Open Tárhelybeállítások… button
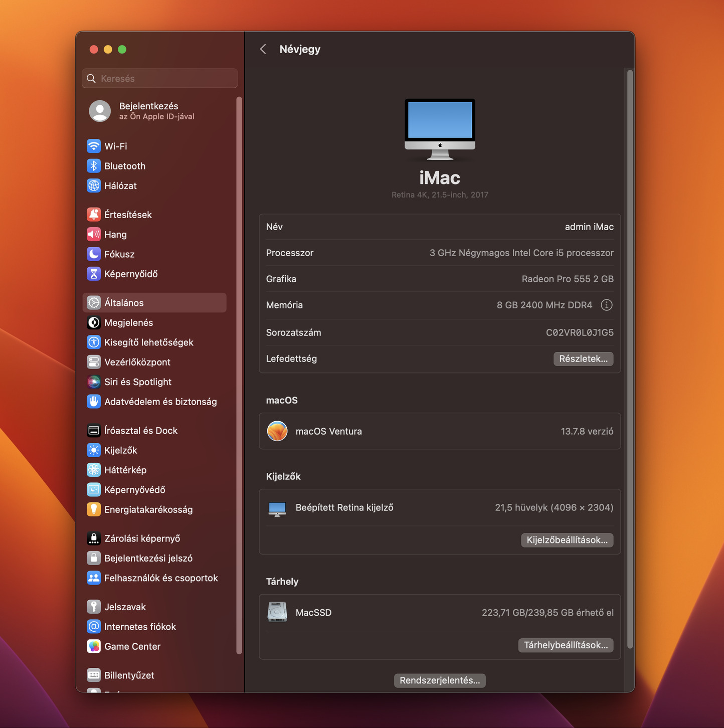This screenshot has height=728, width=724. coord(566,645)
